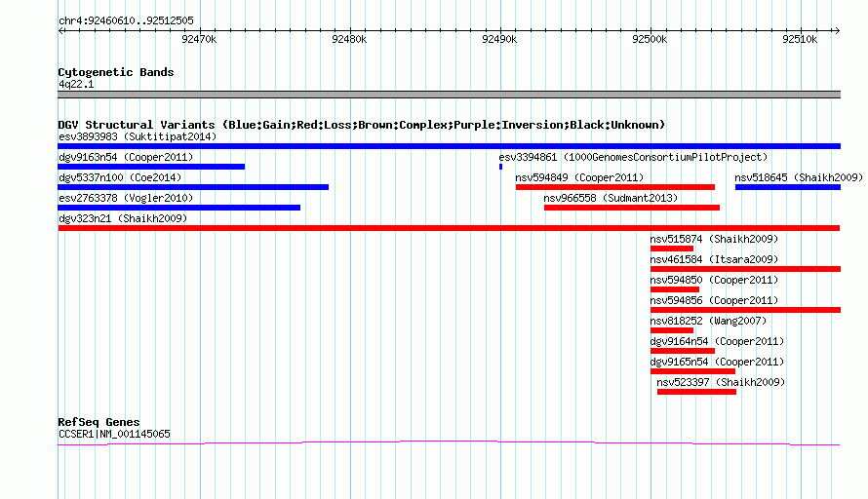
Task: Click esv2763378 (Vogler2010) variant label
Action: [x=126, y=198]
